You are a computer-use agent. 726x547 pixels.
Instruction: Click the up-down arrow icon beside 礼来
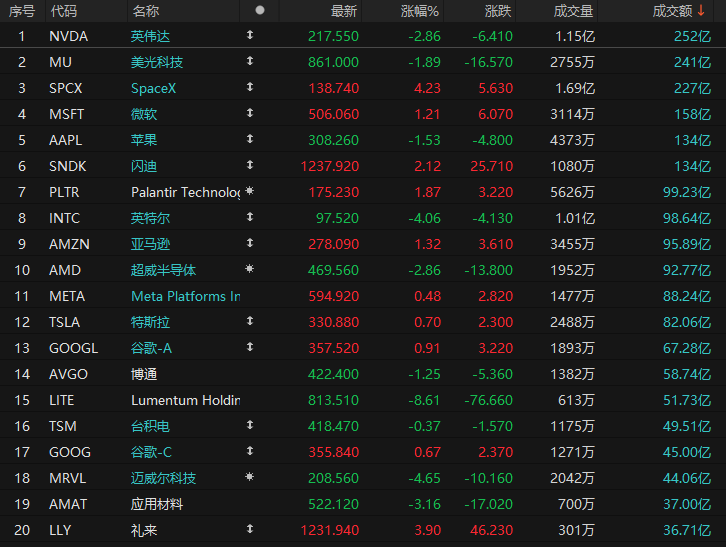(250, 528)
